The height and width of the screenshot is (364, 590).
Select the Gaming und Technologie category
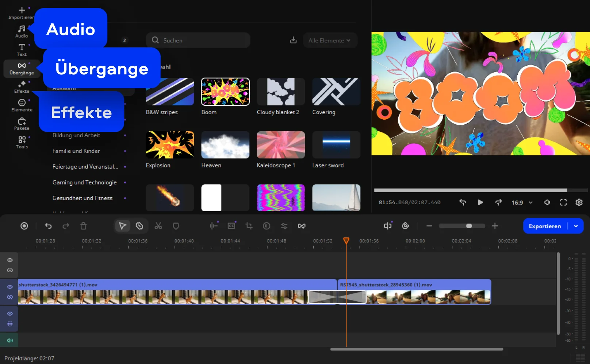tap(85, 182)
